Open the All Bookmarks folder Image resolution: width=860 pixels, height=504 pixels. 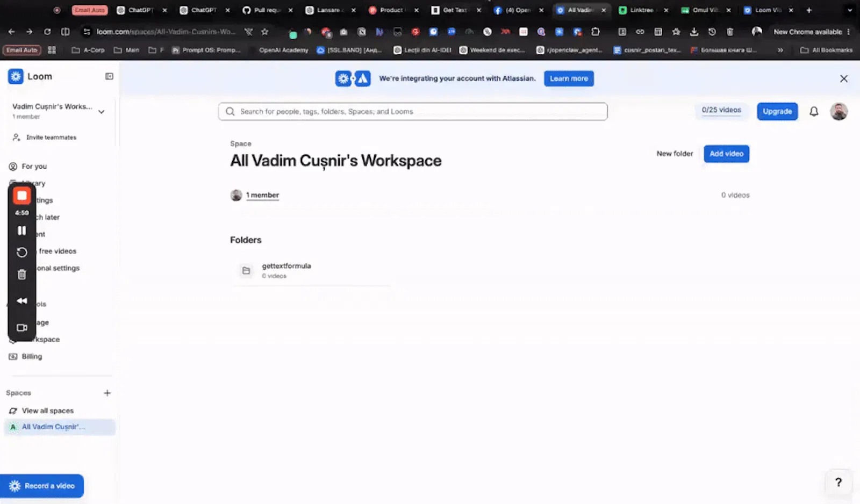[x=827, y=50]
